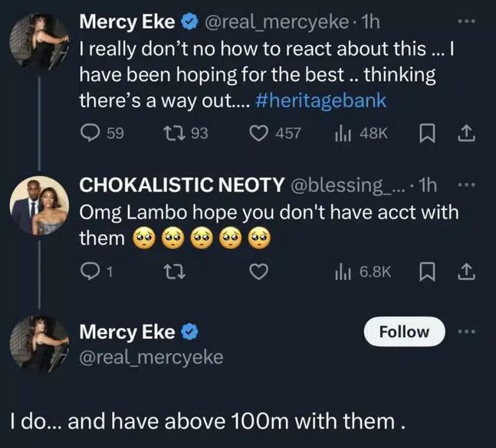496x448 pixels.
Task: Share Mercy Eke's first tweet
Action: click(466, 133)
